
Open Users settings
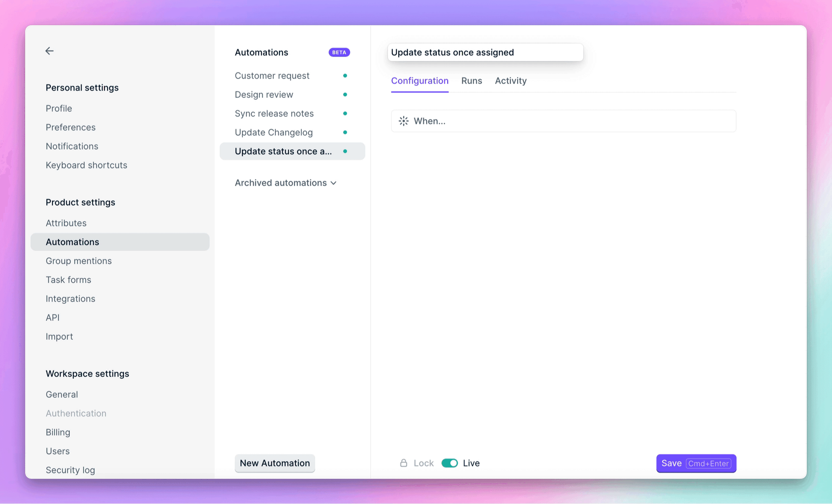(x=58, y=451)
